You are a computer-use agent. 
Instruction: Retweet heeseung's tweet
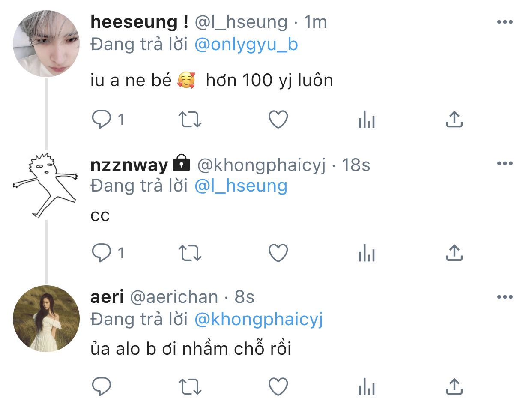(190, 120)
